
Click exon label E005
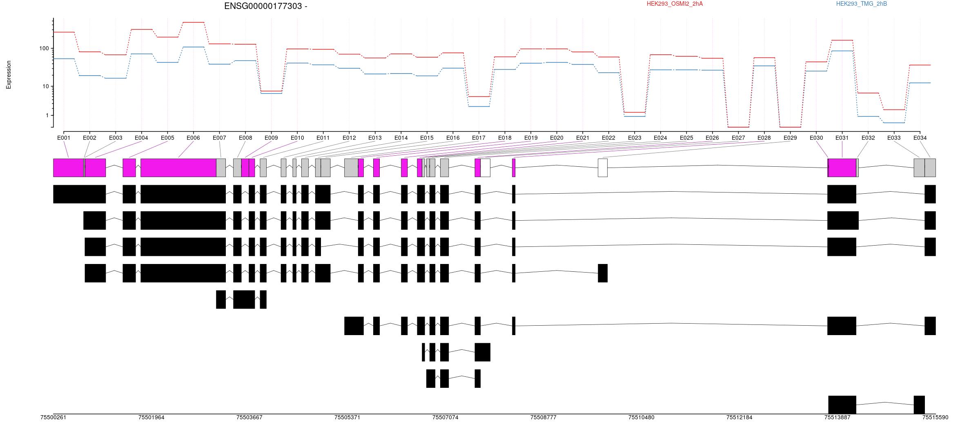[167, 138]
